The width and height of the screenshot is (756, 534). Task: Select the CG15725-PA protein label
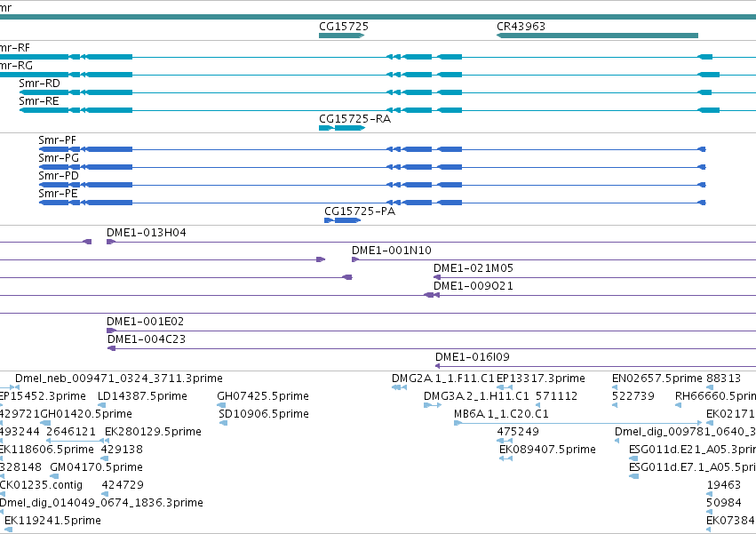tap(360, 211)
